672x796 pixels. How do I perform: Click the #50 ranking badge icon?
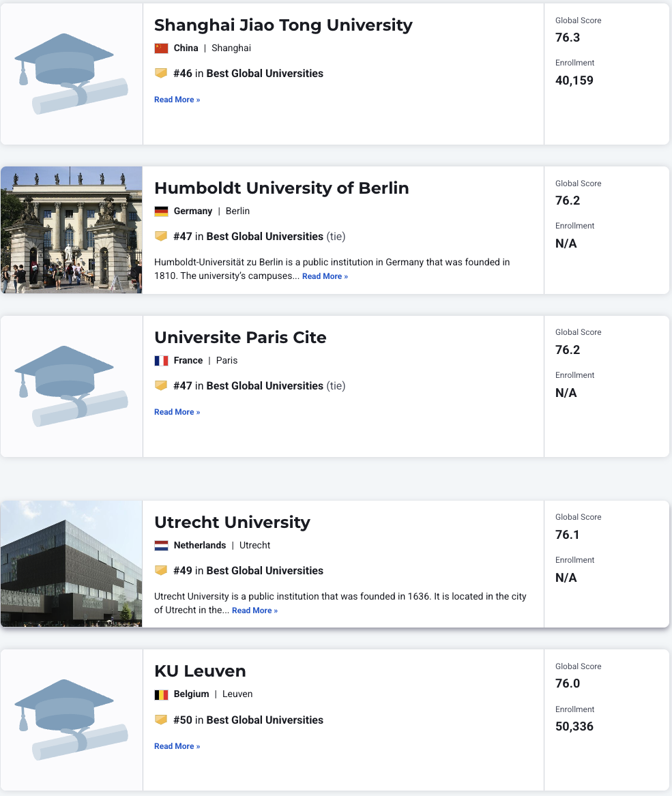coord(161,720)
